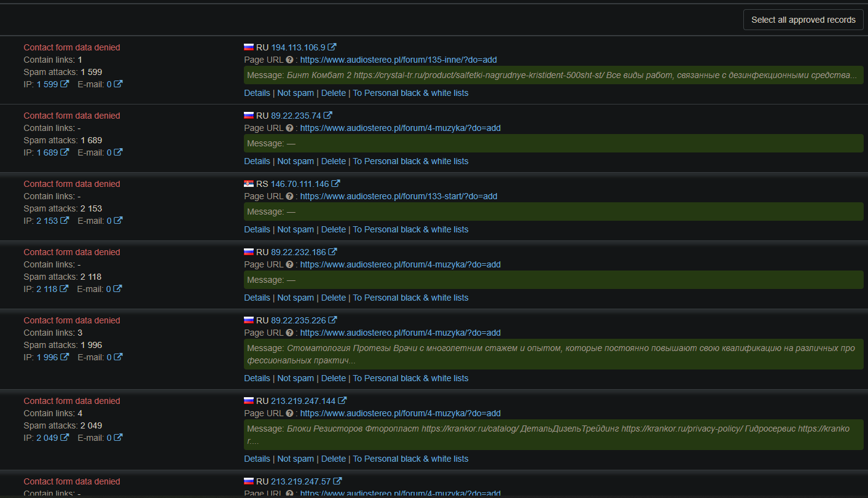Image resolution: width=868 pixels, height=498 pixels.
Task: Delete the 146.70.111.146 record
Action: (334, 229)
